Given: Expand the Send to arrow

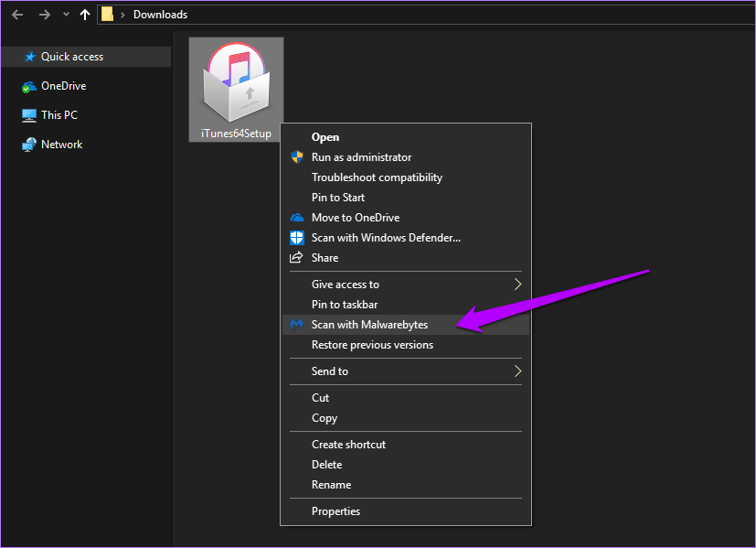Looking at the screenshot, I should pyautogui.click(x=517, y=371).
